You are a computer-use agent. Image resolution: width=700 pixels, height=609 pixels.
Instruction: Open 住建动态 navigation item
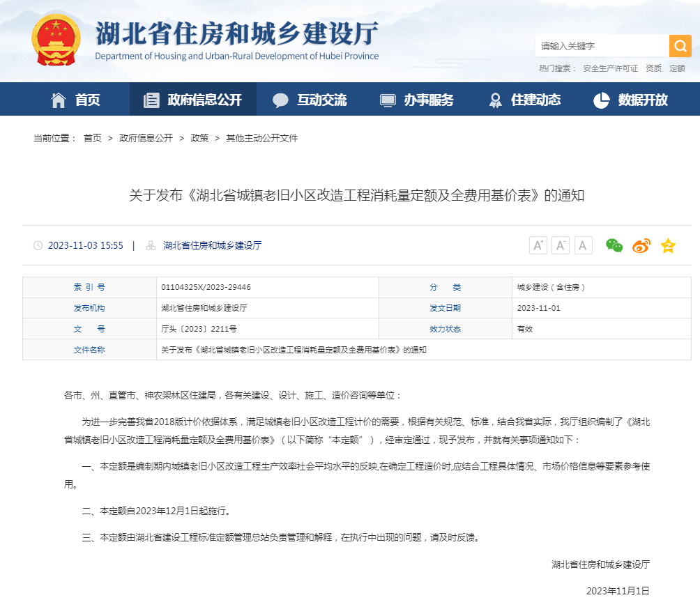[x=524, y=100]
